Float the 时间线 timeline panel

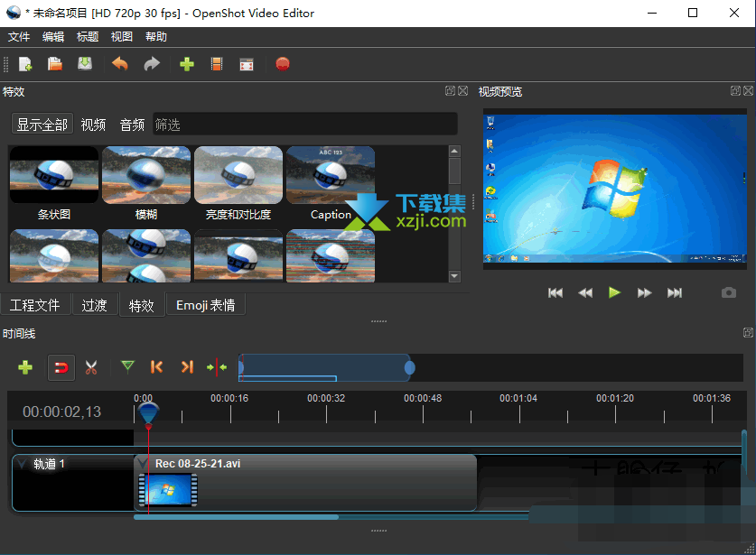748,332
